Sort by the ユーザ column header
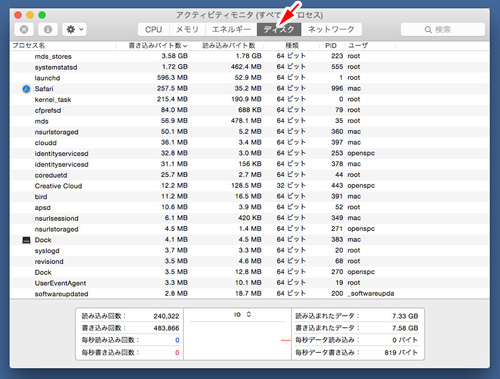Screen dimensions: 500x379 (358, 45)
